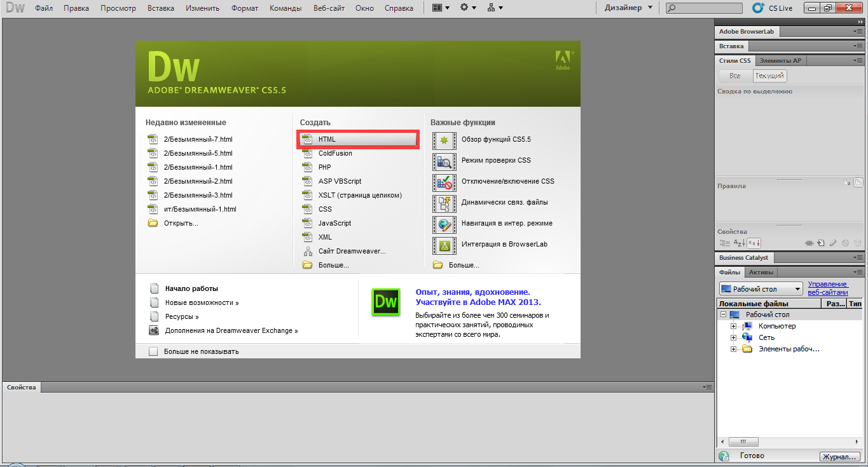
Task: Click the Журнал... button
Action: (840, 456)
